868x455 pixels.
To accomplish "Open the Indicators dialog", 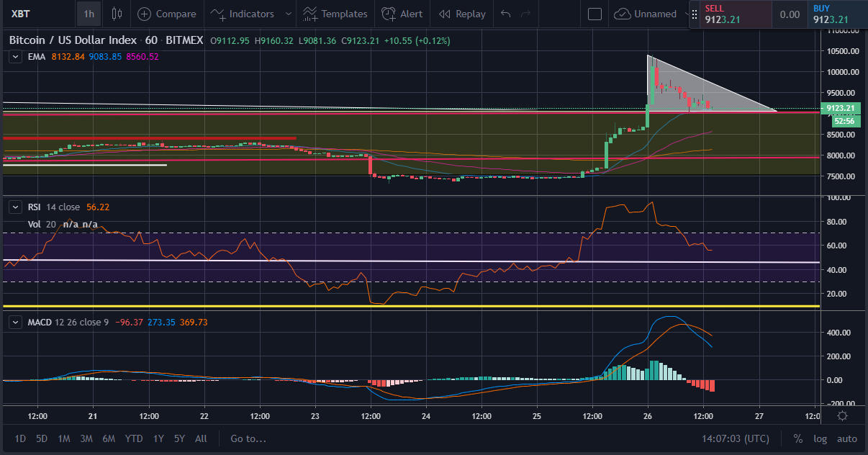I will (243, 14).
